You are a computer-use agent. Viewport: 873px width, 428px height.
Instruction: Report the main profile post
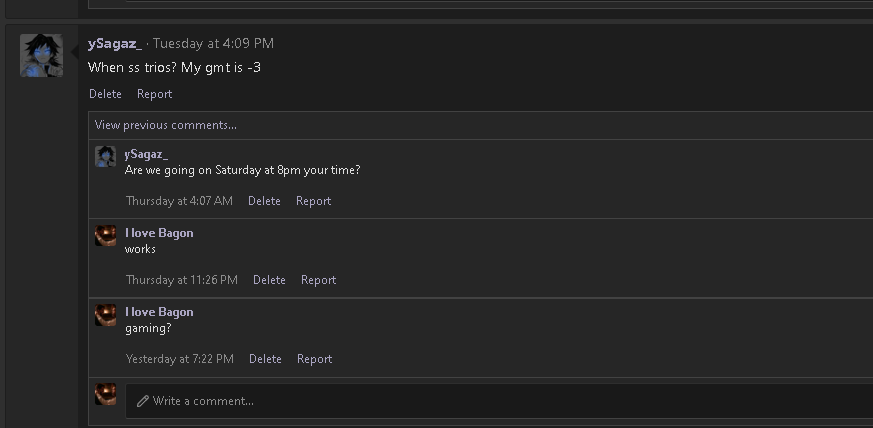click(x=154, y=94)
